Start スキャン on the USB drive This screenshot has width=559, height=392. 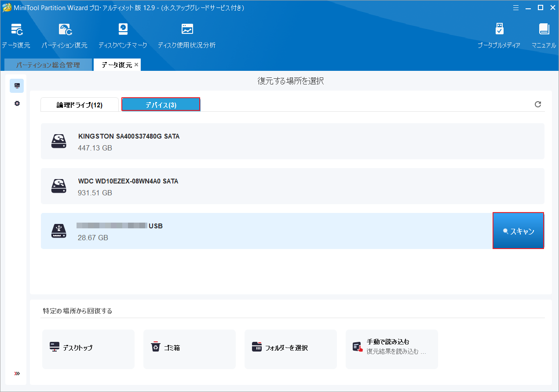[519, 231]
